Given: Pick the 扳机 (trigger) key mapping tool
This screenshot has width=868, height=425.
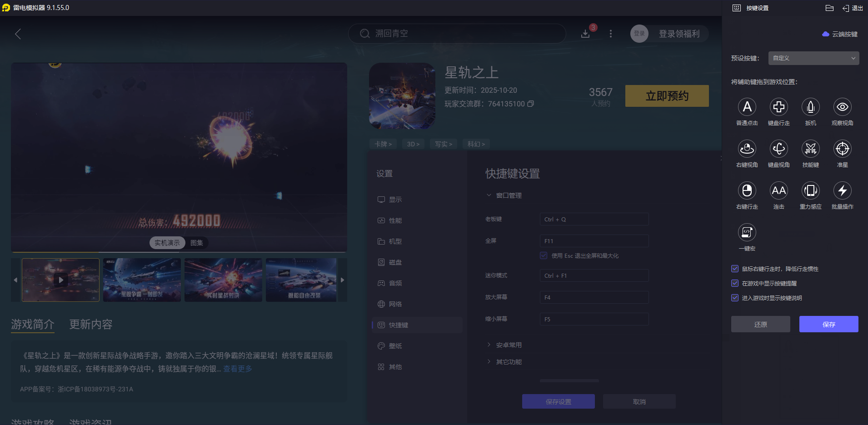Looking at the screenshot, I should [810, 107].
